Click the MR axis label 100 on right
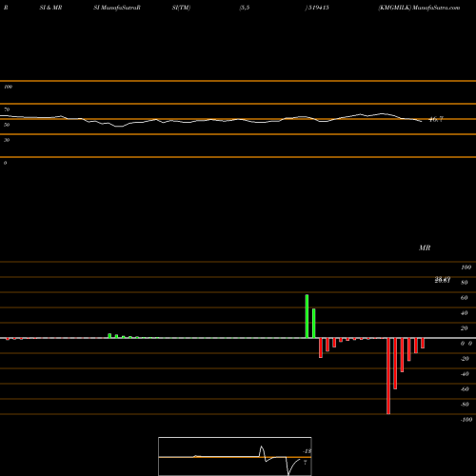Image resolution: width=476 pixels, height=476 pixels. [466, 268]
